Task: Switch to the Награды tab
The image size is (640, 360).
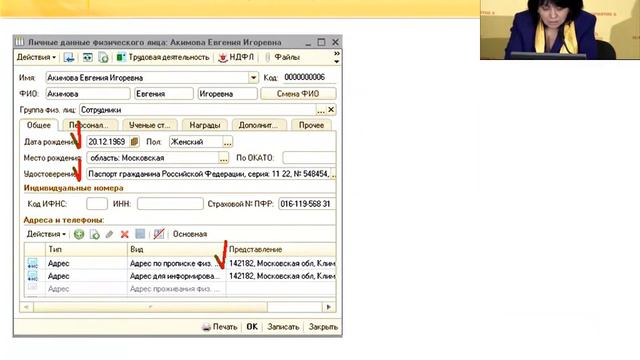Action: pyautogui.click(x=205, y=125)
